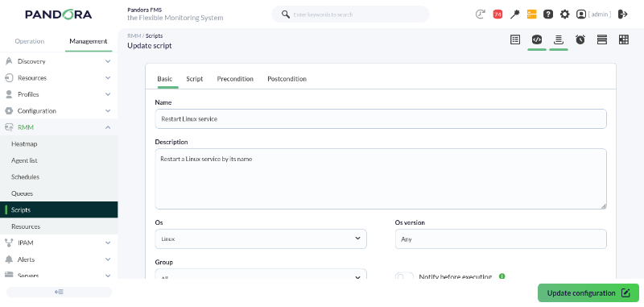
Task: Open the Os dropdown set to Linux
Action: coord(261,239)
